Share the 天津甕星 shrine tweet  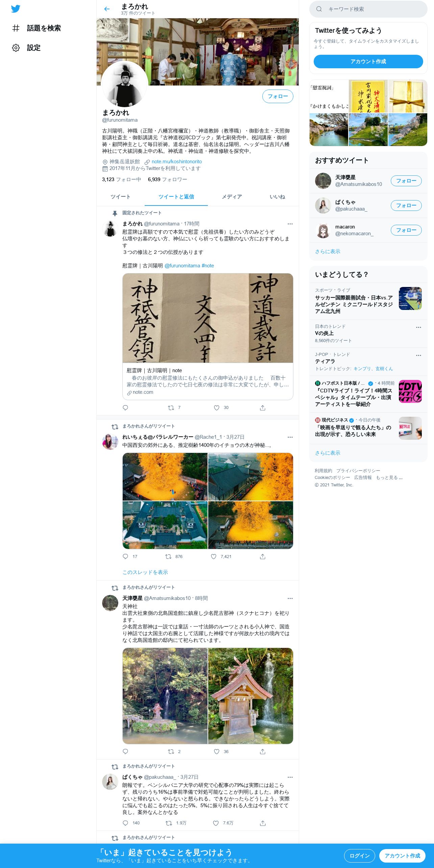[x=263, y=751]
